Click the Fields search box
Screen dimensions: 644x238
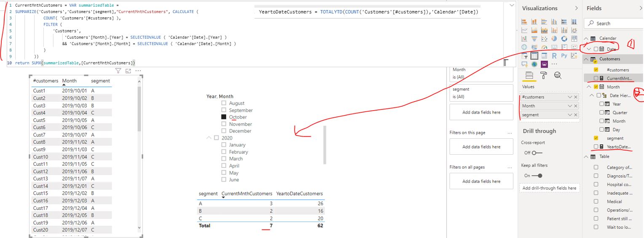[x=613, y=24]
